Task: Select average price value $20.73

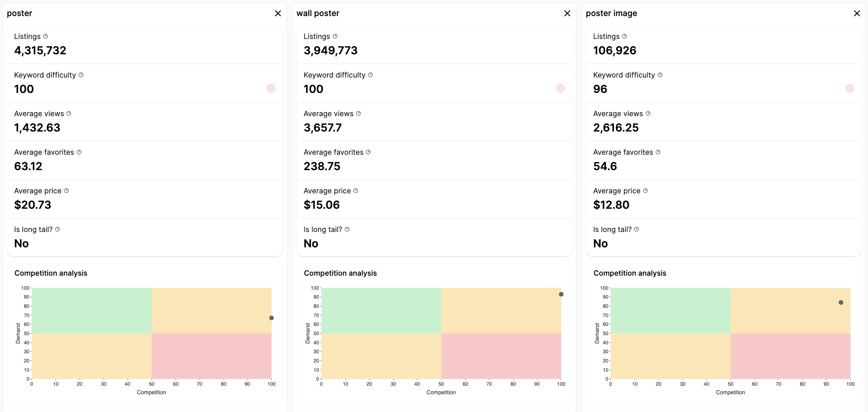Action: click(x=32, y=205)
